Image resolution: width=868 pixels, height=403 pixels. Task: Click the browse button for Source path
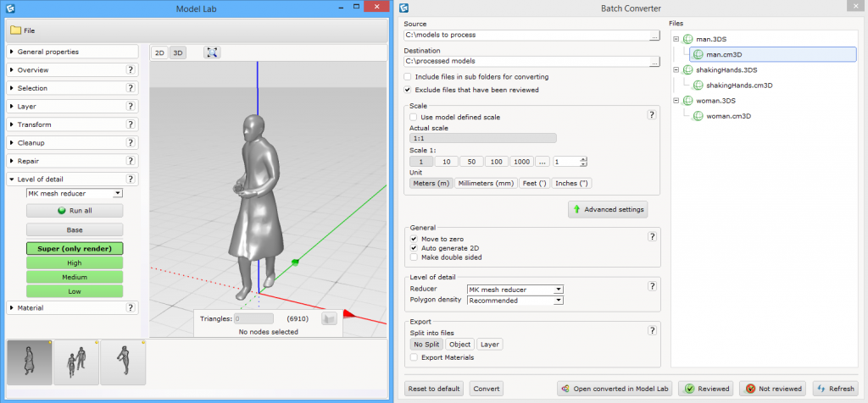[654, 36]
